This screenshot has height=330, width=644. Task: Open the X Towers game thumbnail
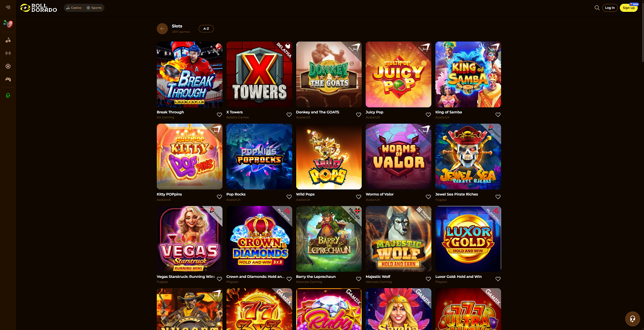click(259, 75)
